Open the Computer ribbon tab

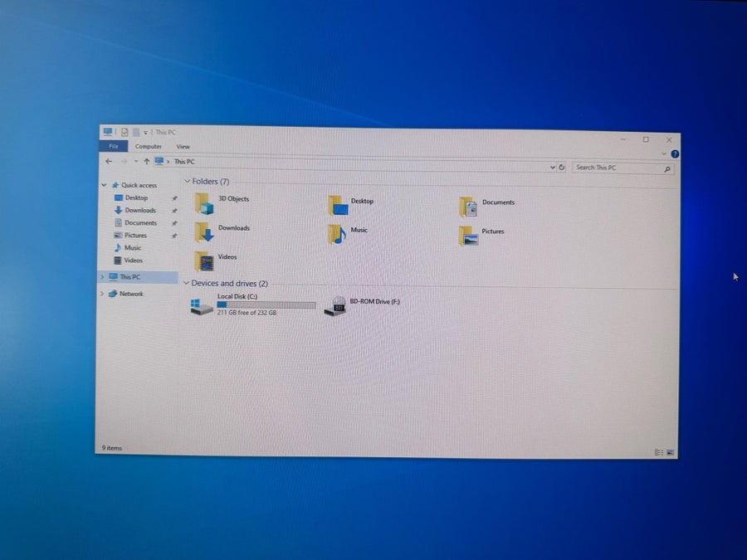click(x=149, y=146)
